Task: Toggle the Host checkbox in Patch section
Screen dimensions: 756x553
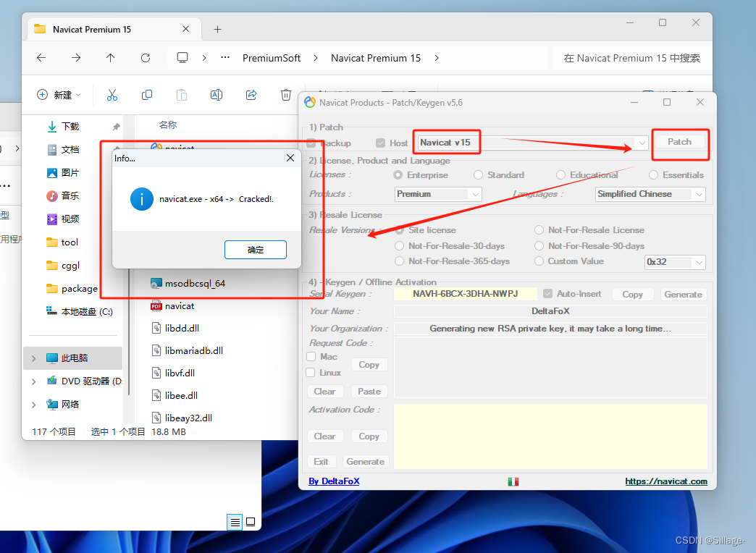Action: (x=380, y=143)
